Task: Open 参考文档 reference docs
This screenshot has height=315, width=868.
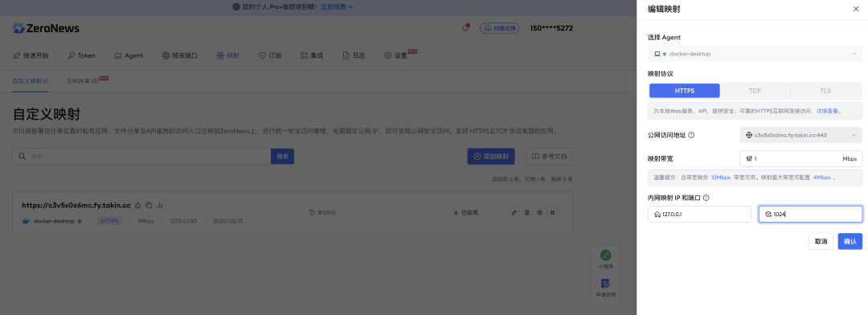Action: pos(549,156)
